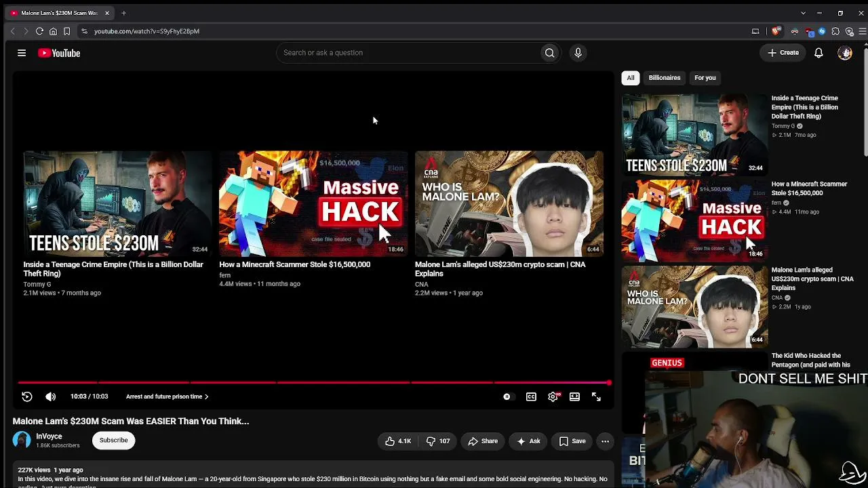Open the browser extensions puzzle icon
This screenshot has width=868, height=488.
click(835, 31)
